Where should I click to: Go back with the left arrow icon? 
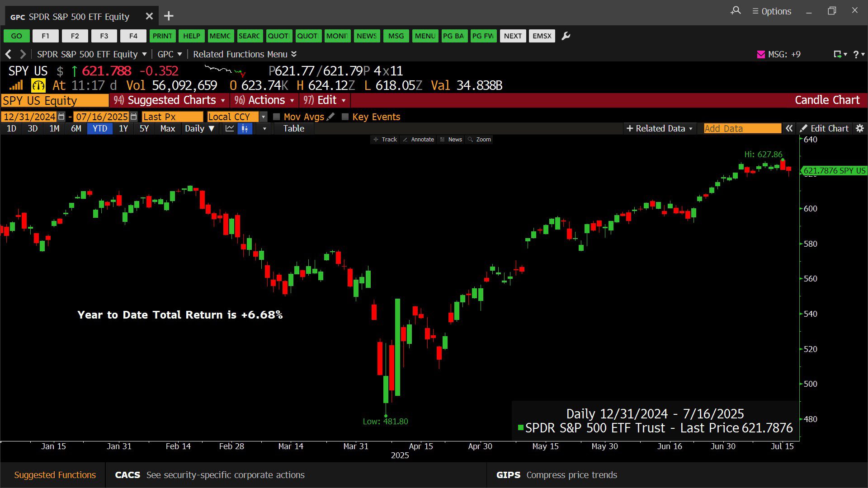click(8, 54)
